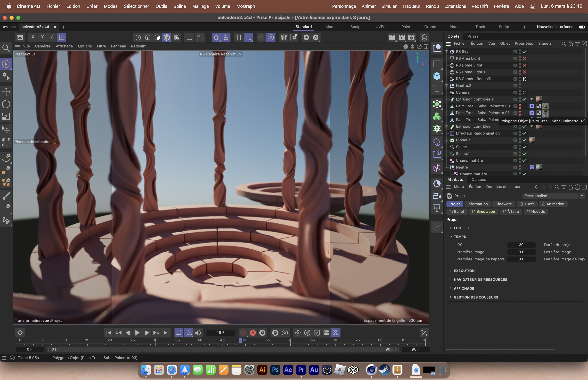Screen dimensions: 588x380
Task: Open viewport Caméras menu
Action: point(43,46)
